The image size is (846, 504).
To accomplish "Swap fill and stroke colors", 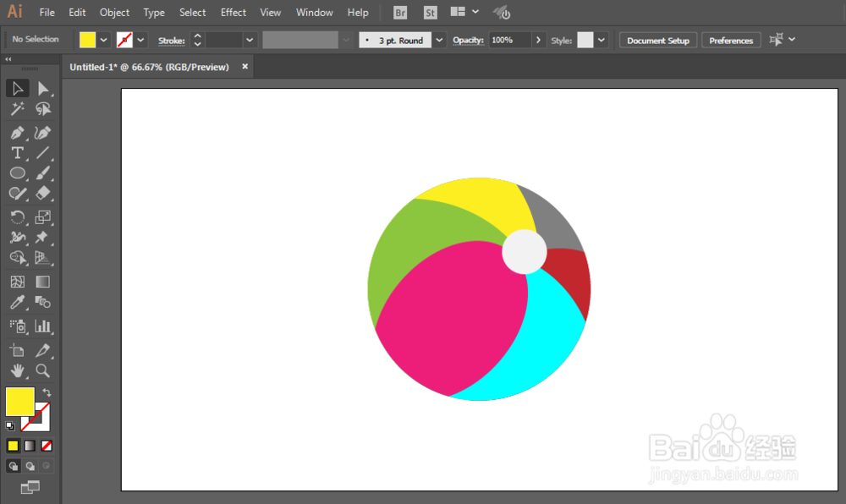I will point(47,392).
